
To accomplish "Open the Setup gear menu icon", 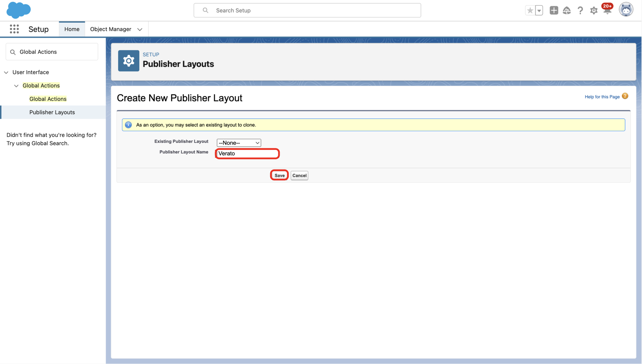I will 594,11.
